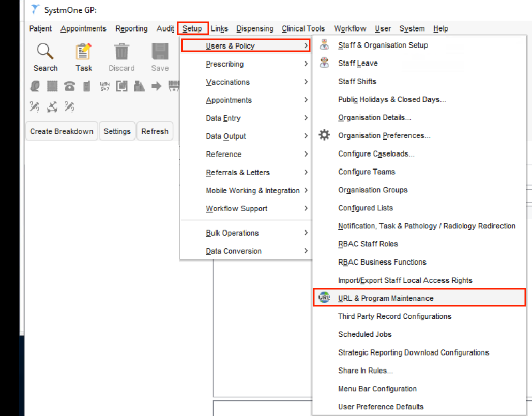Expand the Workflow Support submenu arrow
Screen dimensions: 532x416
(306, 208)
